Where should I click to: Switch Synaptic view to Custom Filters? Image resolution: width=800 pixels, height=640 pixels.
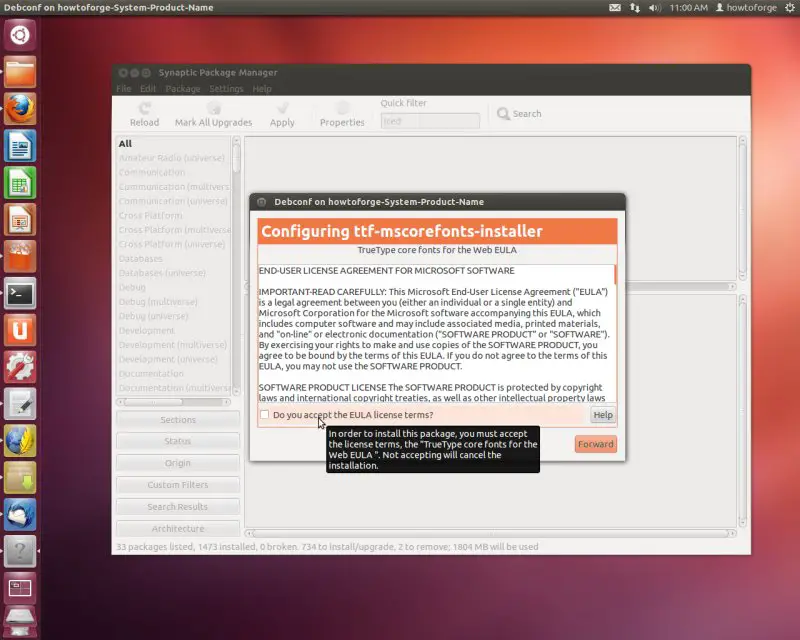point(178,485)
